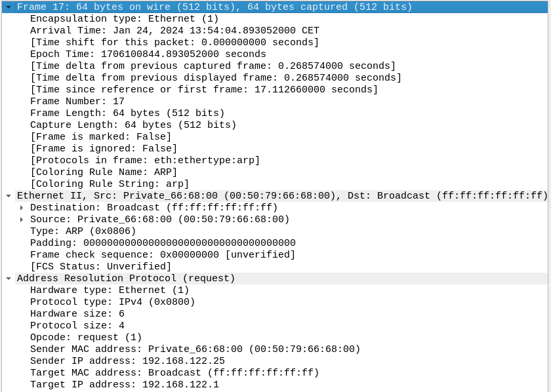This screenshot has height=392, width=551.
Task: Select the Frame Length: 64 bytes row
Action: click(127, 113)
